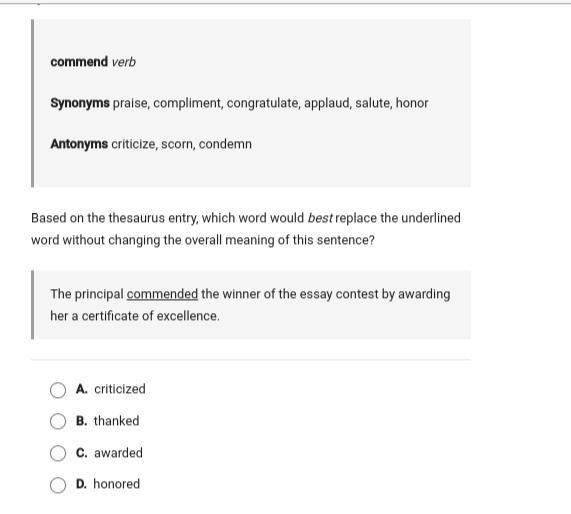
Task: Click 'certificate of excellence' in the example sentence
Action: [x=150, y=316]
